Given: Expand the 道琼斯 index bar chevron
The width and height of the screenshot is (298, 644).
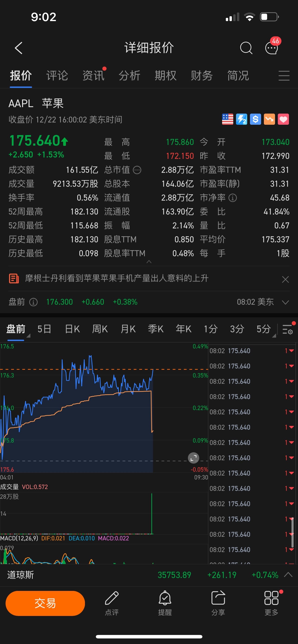Looking at the screenshot, I should [288, 574].
